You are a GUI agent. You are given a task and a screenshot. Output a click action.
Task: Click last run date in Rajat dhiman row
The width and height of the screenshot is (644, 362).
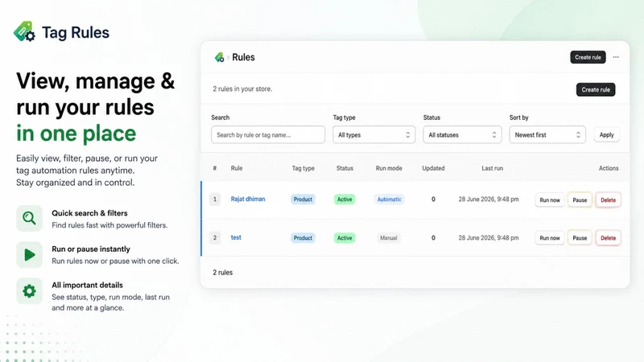(489, 199)
